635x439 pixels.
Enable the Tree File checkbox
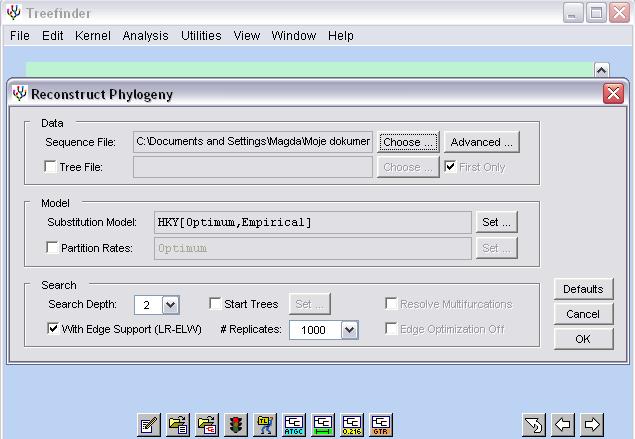click(50, 166)
